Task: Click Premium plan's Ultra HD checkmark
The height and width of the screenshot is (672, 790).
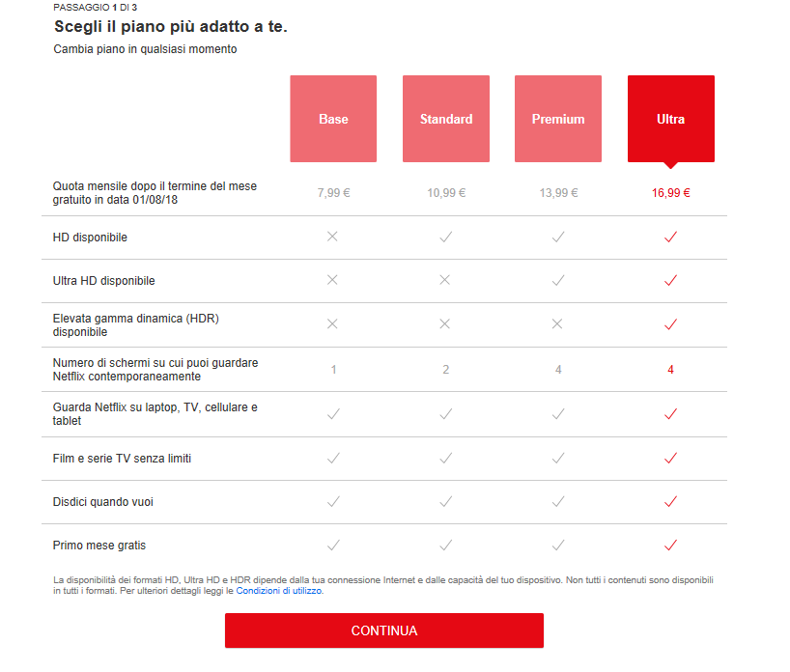Action: pyautogui.click(x=558, y=280)
